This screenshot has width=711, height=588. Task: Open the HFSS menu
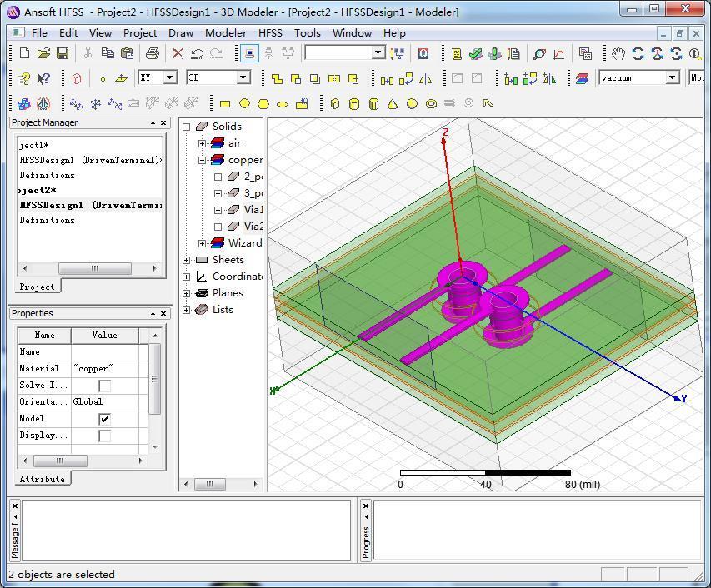[x=270, y=33]
